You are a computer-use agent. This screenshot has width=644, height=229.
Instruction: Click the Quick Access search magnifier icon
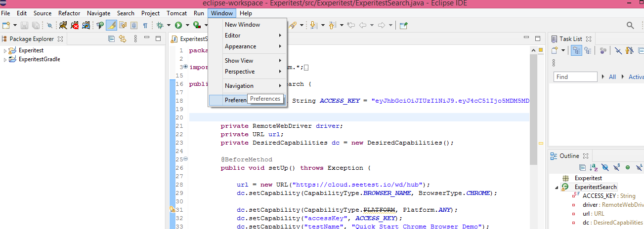[x=630, y=25]
